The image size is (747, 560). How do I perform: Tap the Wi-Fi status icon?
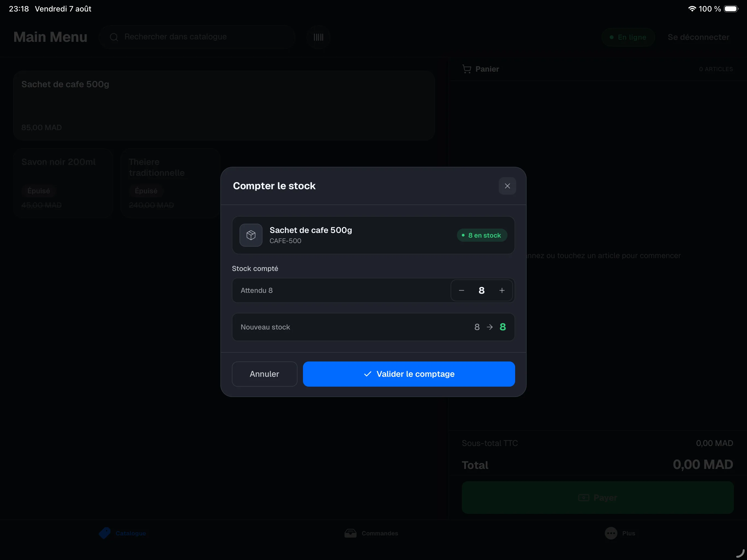[x=692, y=9]
